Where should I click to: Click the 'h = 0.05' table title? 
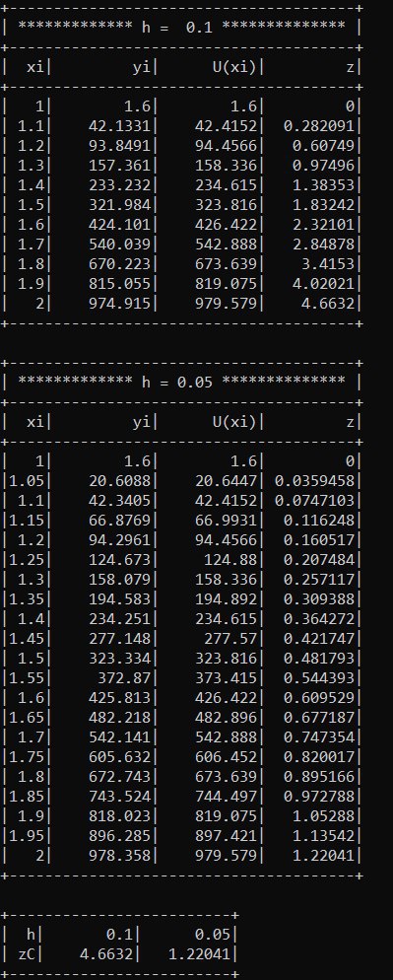[x=177, y=382]
